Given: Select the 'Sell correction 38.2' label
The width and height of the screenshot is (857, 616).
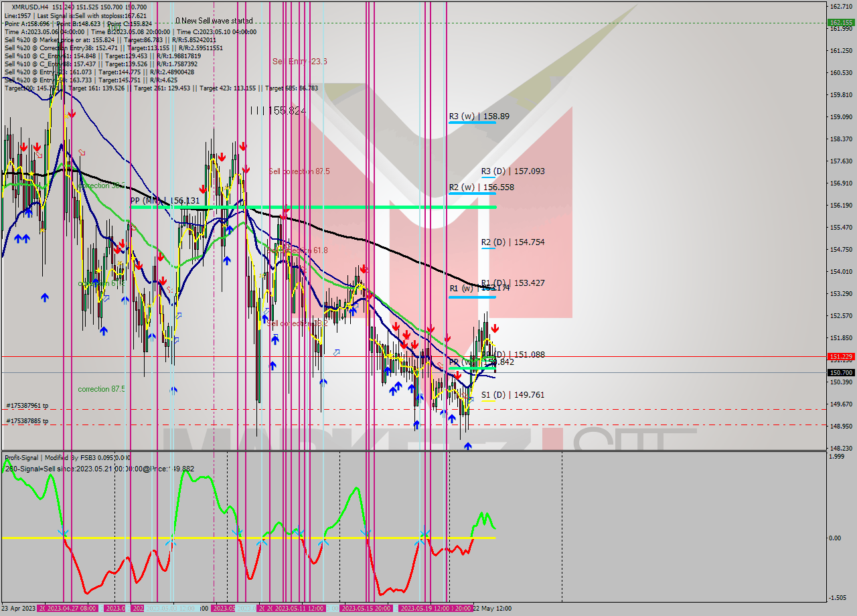Looking at the screenshot, I should point(297,323).
